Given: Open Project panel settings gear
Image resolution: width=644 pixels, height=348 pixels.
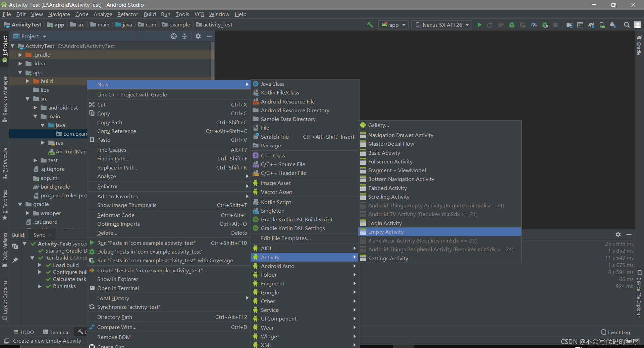Looking at the screenshot, I should click(x=198, y=36).
